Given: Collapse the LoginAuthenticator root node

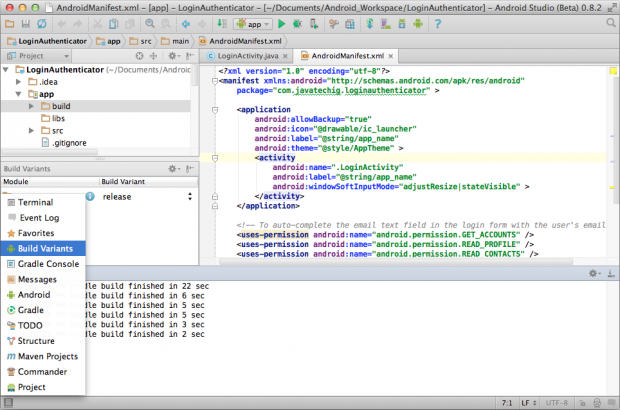Looking at the screenshot, I should coord(6,70).
